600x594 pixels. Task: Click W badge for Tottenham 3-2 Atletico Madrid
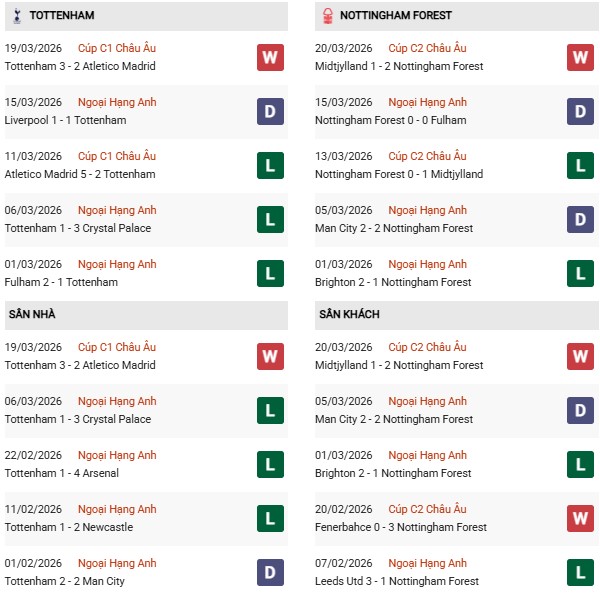click(270, 57)
